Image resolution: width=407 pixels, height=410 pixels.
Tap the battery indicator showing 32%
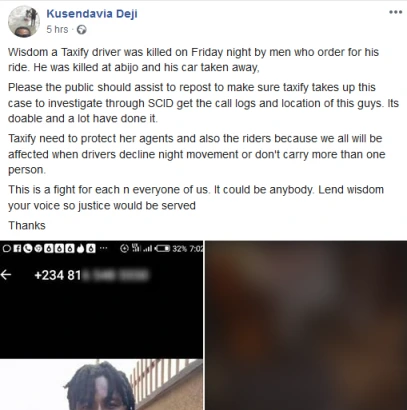point(170,248)
